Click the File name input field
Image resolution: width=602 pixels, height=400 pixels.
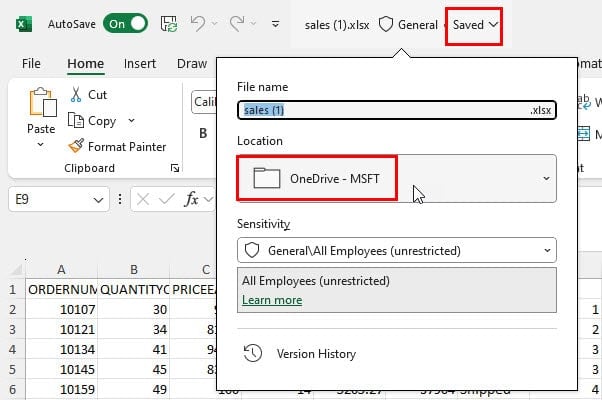pos(397,110)
